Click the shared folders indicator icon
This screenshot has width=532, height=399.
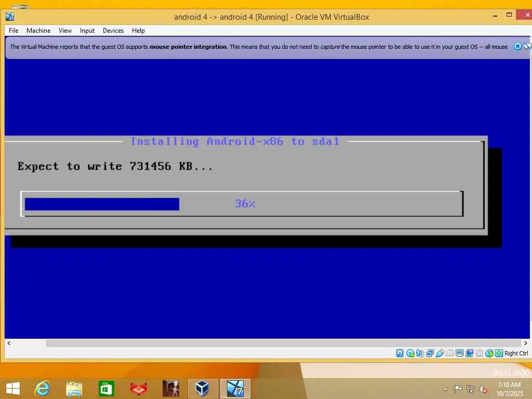point(450,353)
